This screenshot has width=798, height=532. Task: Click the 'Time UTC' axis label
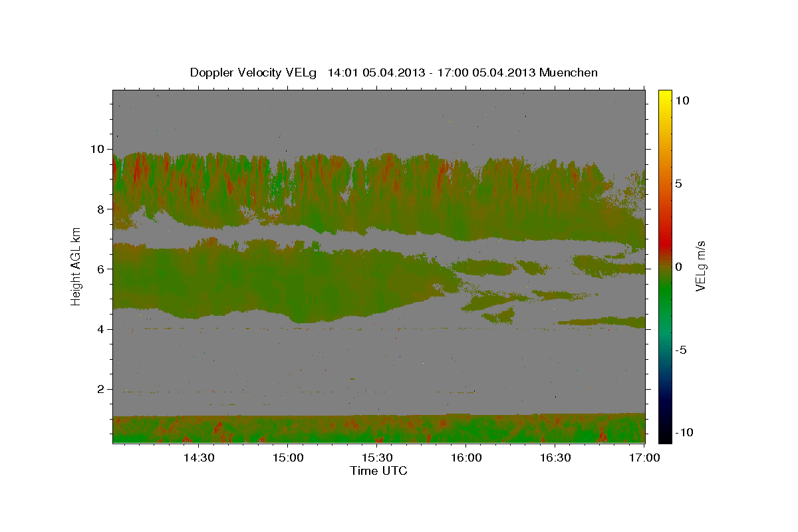(378, 471)
